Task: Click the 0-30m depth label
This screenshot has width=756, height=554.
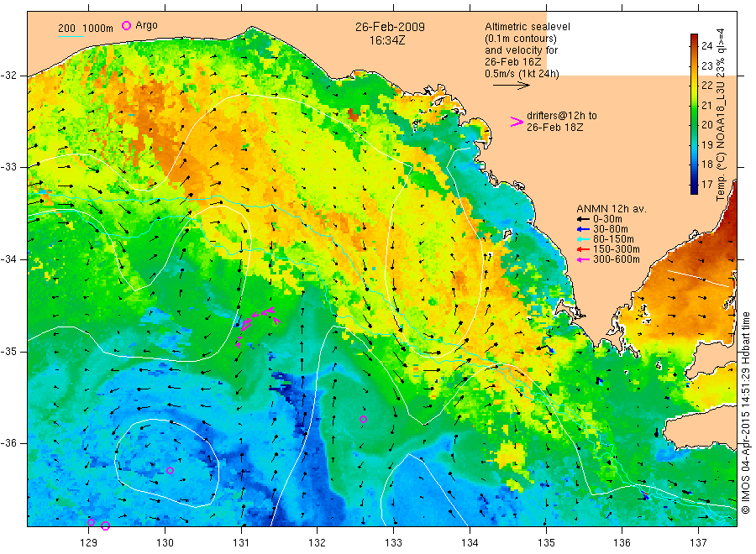Action: point(607,219)
